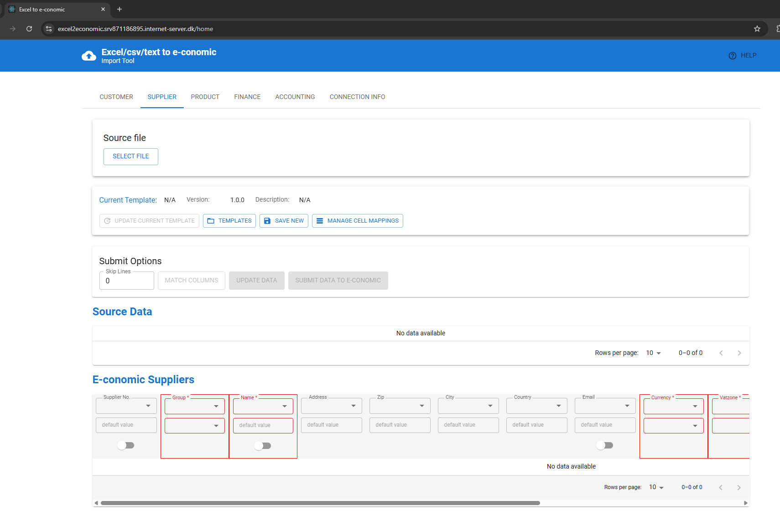Open the Address column dropdown
Screen dimensions: 780x532
[332, 406]
